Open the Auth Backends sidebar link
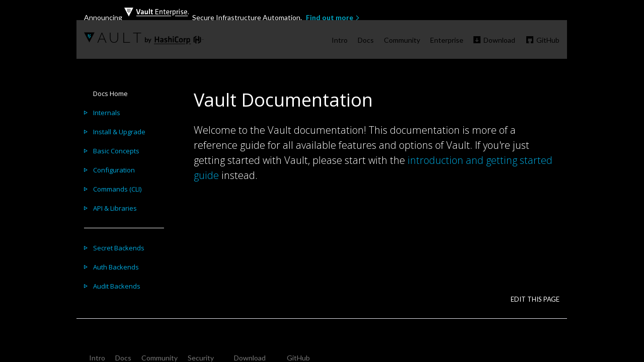Viewport: 644px width, 362px height. (116, 267)
